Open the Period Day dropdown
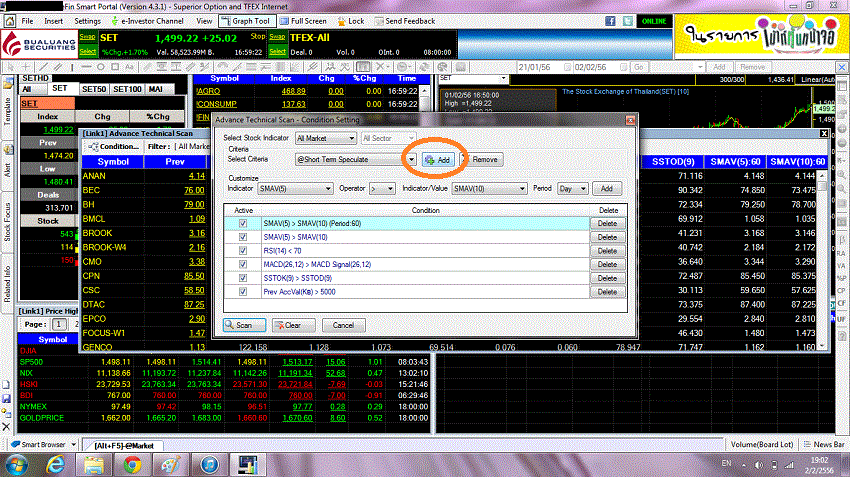 (x=572, y=189)
